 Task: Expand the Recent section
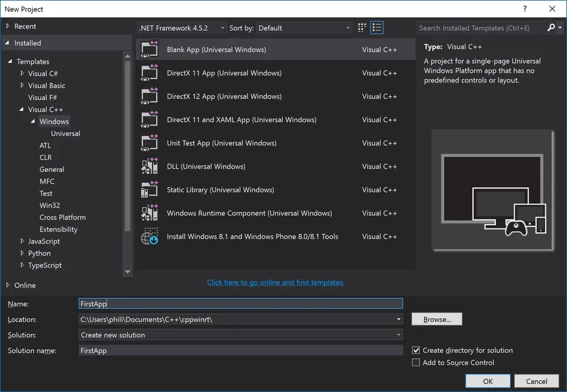(8, 26)
